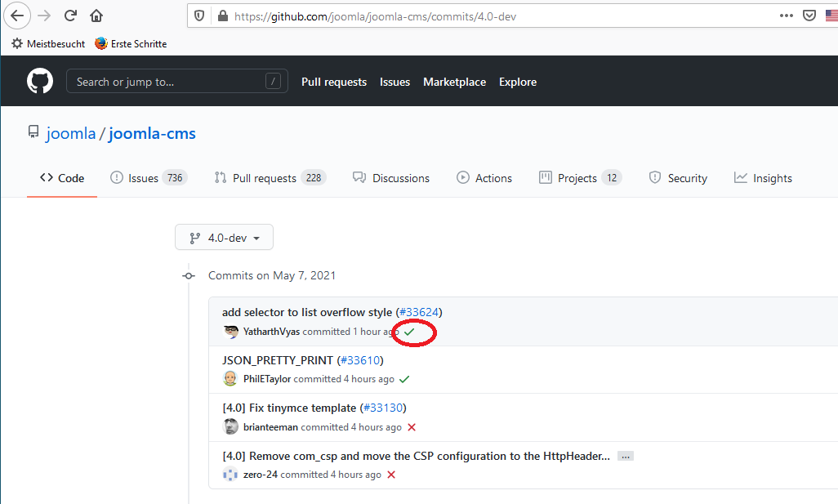
Task: Switch to the Discussions tab
Action: point(391,178)
